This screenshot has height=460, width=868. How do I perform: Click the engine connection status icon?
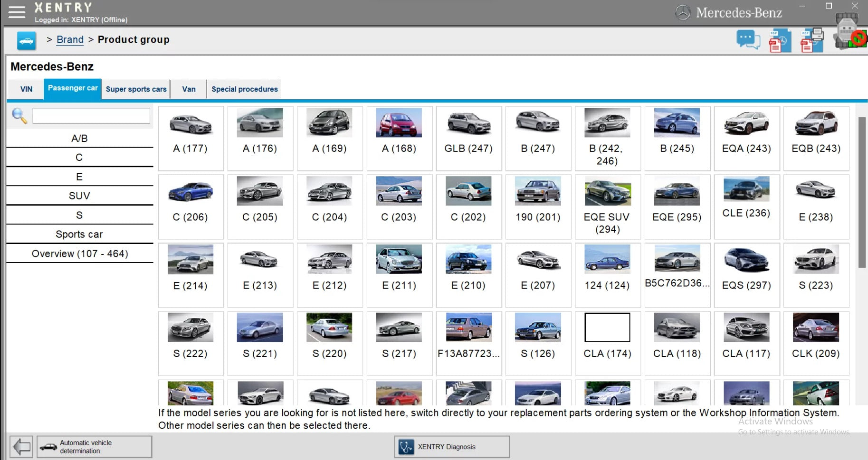(849, 31)
